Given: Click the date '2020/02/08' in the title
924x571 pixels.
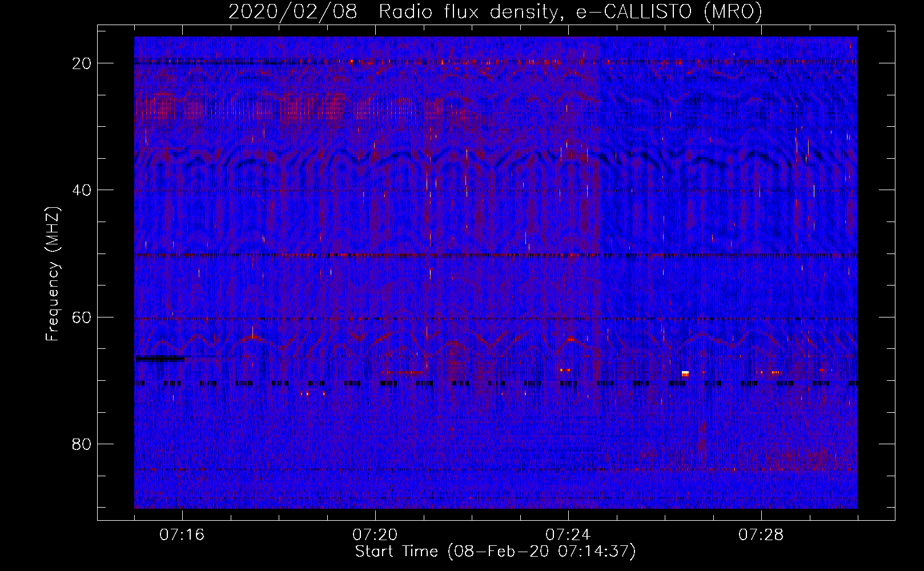Looking at the screenshot, I should coord(293,11).
